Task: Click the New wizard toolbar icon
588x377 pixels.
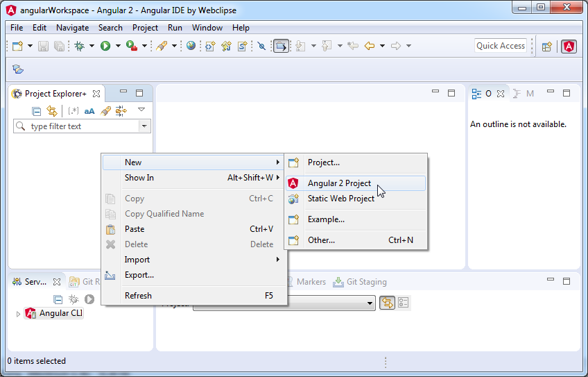Action: coord(17,46)
